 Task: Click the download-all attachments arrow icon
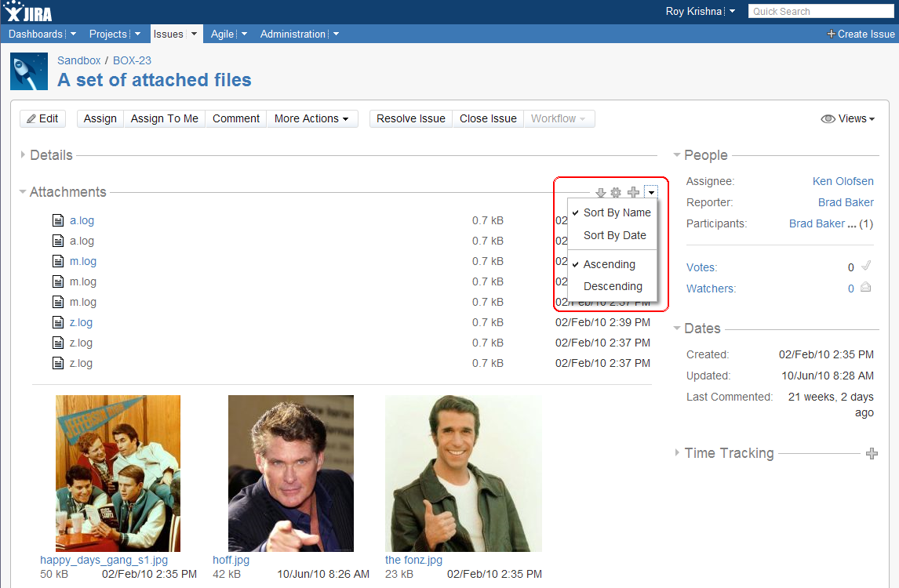[x=600, y=193]
